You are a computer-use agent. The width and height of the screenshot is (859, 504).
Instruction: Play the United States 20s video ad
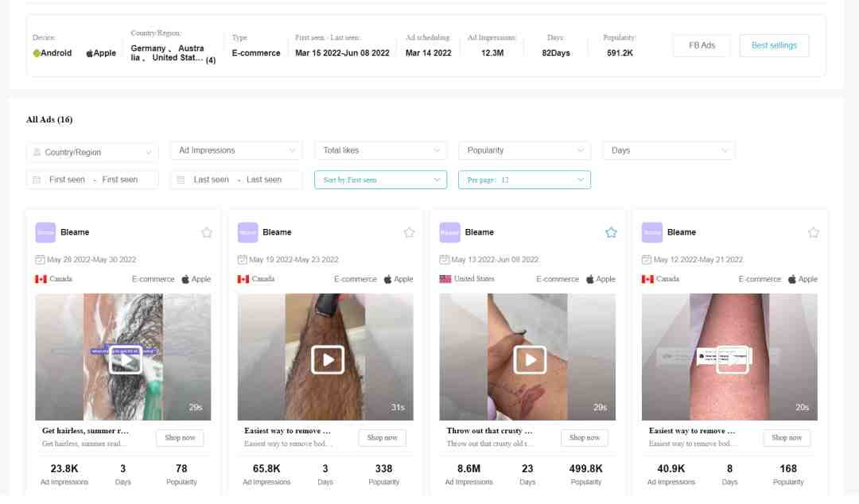(x=530, y=360)
